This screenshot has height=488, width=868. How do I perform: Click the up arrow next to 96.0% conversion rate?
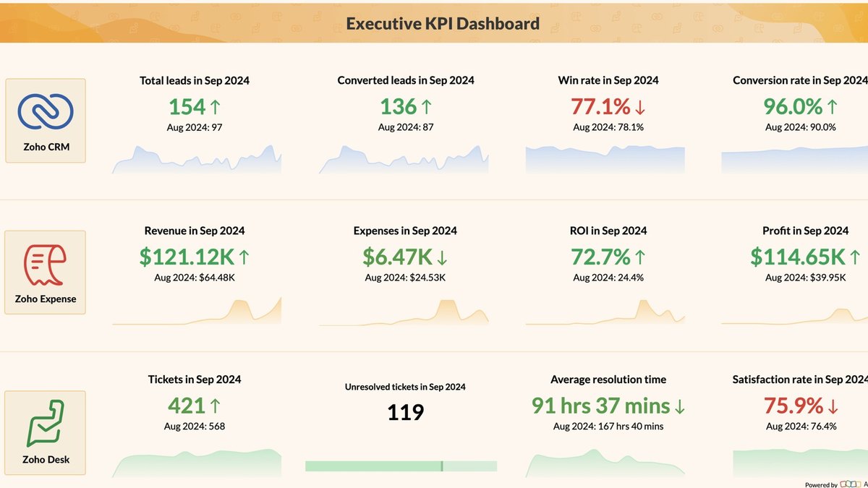832,107
